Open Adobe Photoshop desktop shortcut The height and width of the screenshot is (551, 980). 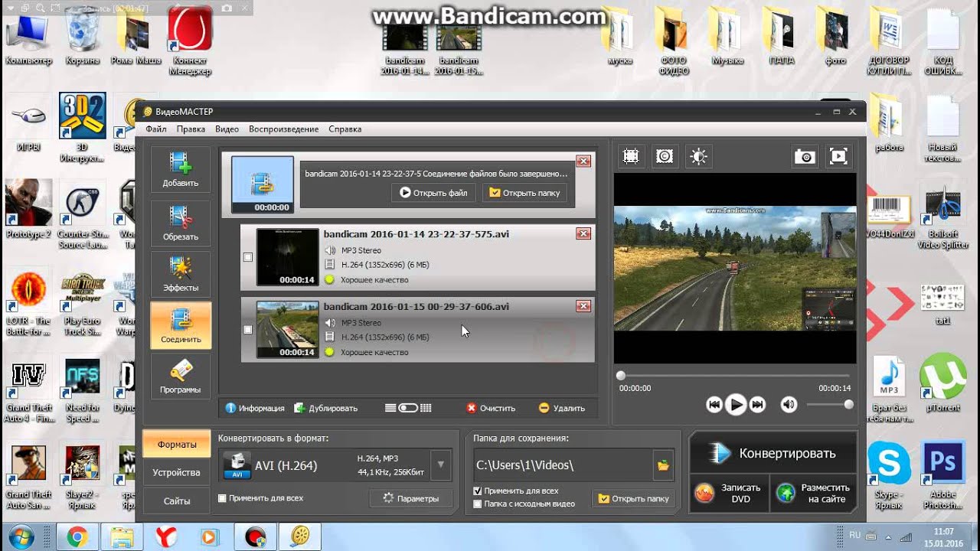click(942, 476)
